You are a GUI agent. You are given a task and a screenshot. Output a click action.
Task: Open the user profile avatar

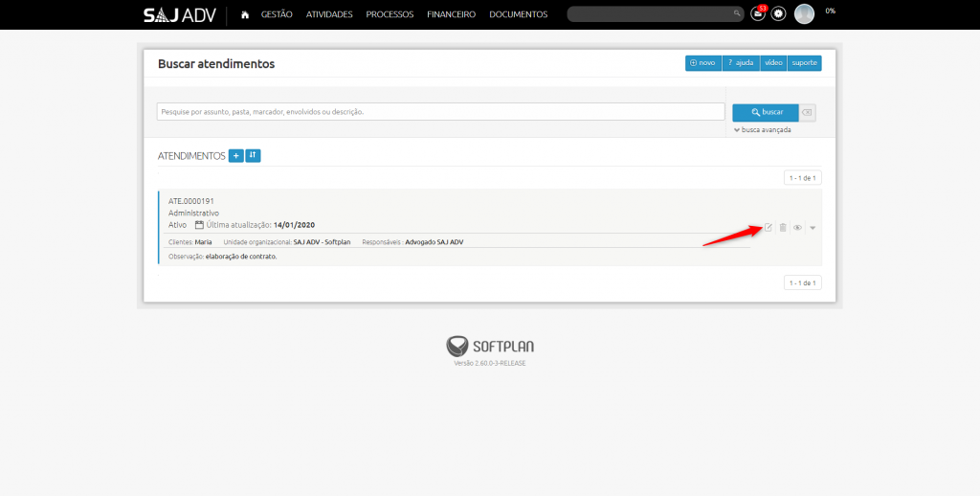click(804, 14)
